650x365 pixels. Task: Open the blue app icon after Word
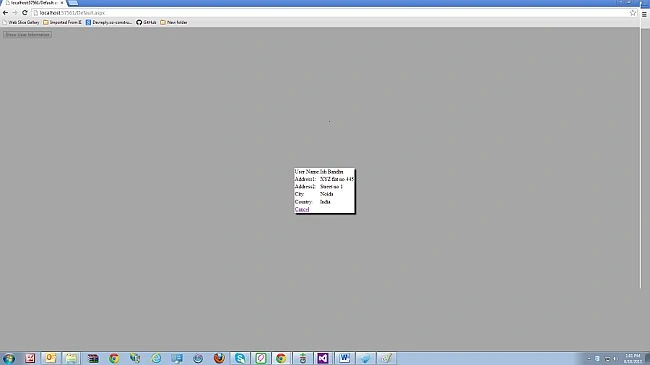point(365,358)
